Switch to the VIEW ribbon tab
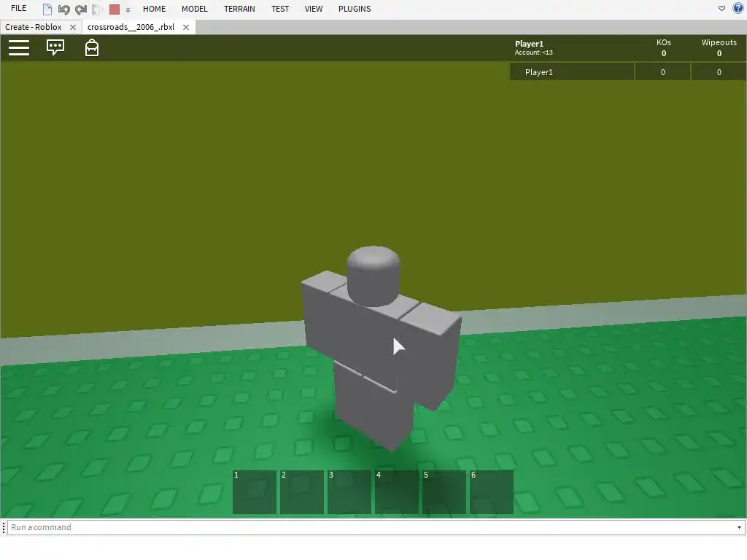The height and width of the screenshot is (560, 747). [314, 9]
